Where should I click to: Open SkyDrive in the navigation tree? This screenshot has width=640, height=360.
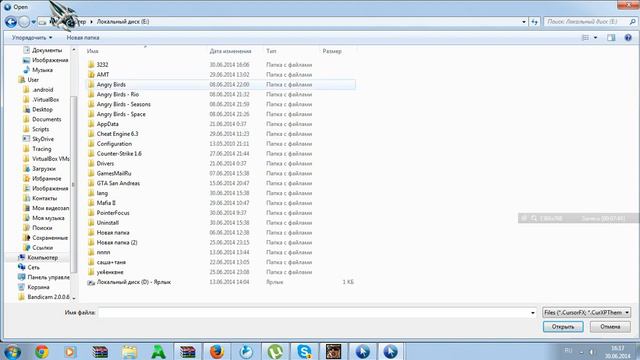38,139
